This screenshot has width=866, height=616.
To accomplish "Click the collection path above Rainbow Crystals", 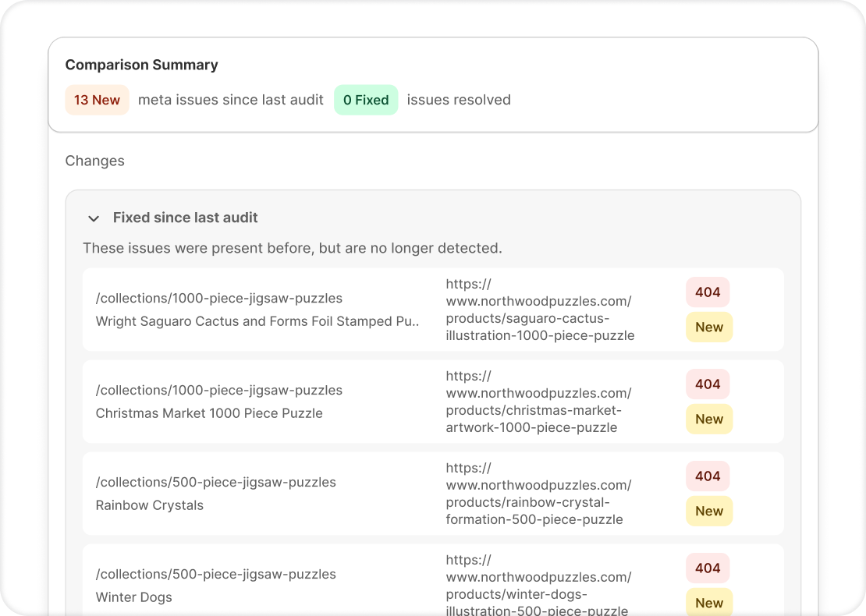I will [215, 483].
